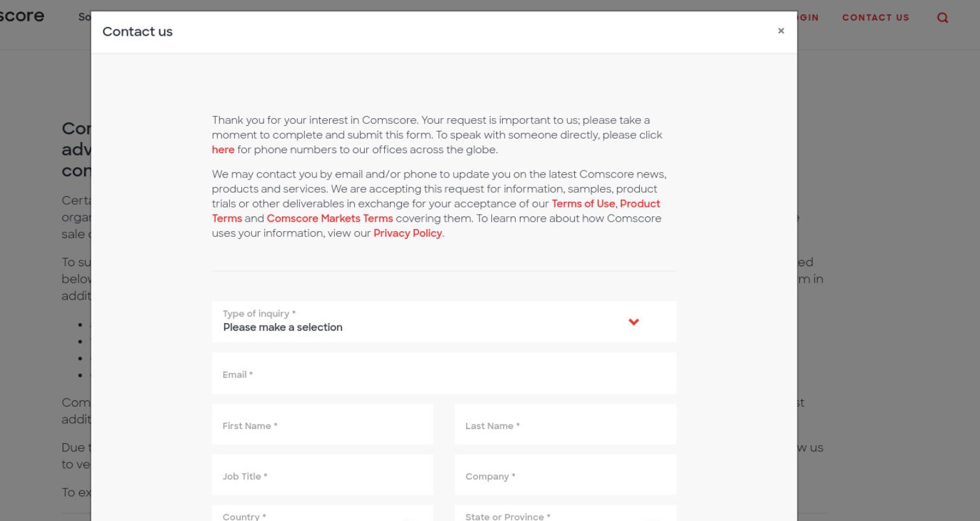This screenshot has height=521, width=980.
Task: Focus the Email input field
Action: click(x=444, y=374)
